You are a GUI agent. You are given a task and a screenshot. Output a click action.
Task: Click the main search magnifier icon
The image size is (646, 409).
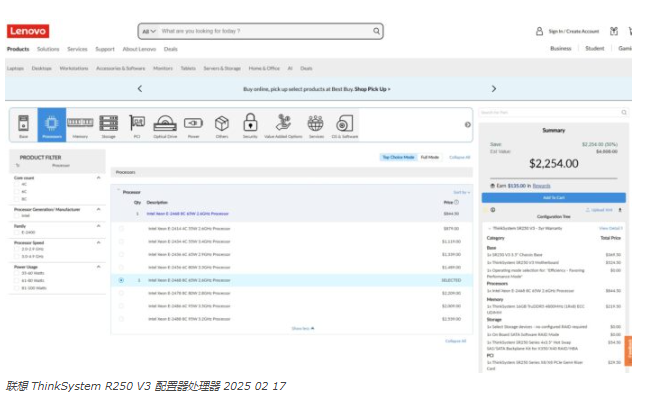(x=376, y=31)
